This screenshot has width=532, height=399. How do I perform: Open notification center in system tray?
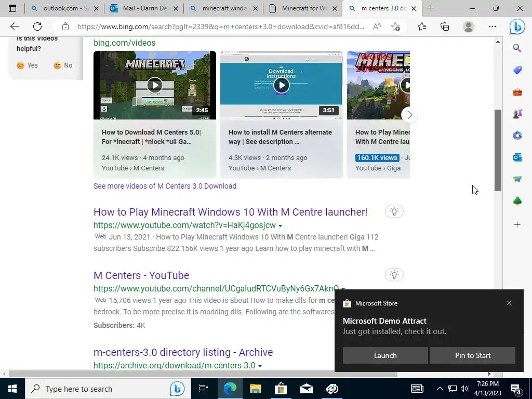516,389
